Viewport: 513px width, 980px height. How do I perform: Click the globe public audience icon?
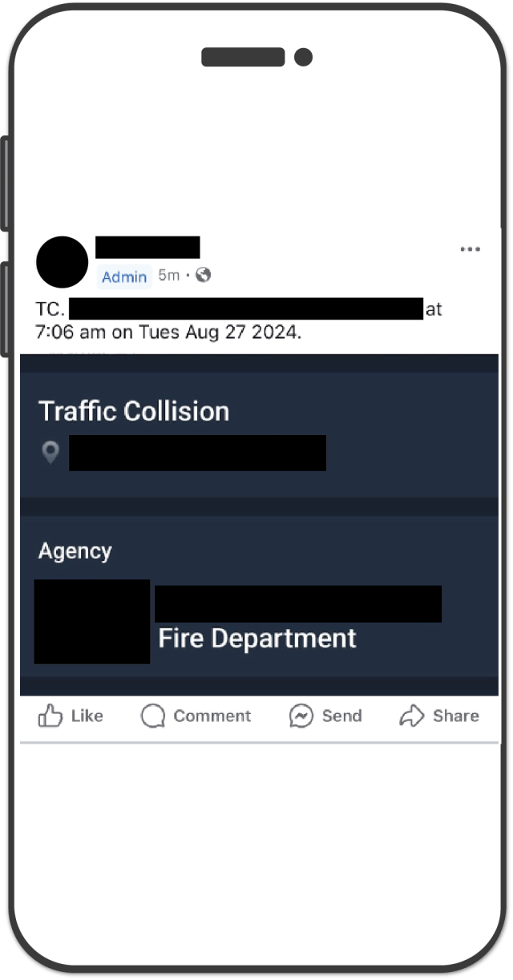(204, 275)
